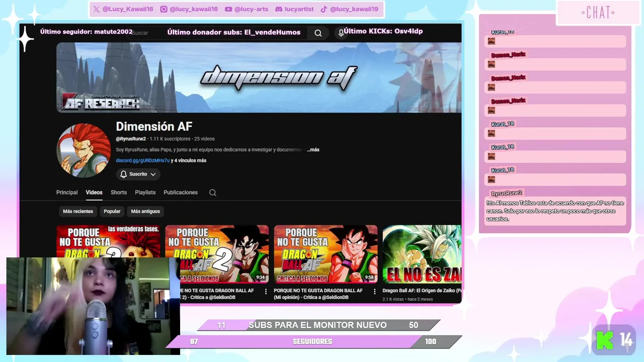Click 'Último donador subs: El_vendeHumos' text
Screen dimensions: 644x362
click(234, 32)
